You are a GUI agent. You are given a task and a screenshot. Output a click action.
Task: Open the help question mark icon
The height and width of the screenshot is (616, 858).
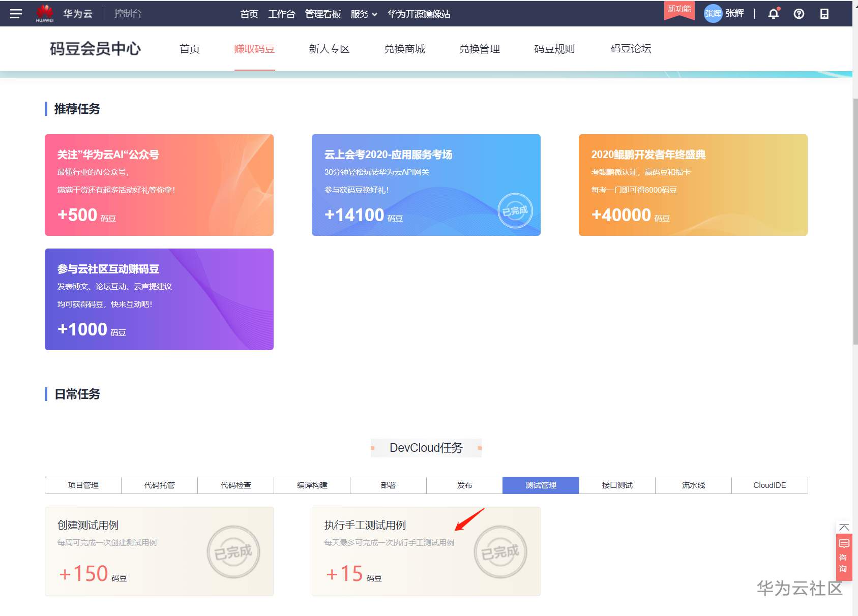[x=799, y=14]
